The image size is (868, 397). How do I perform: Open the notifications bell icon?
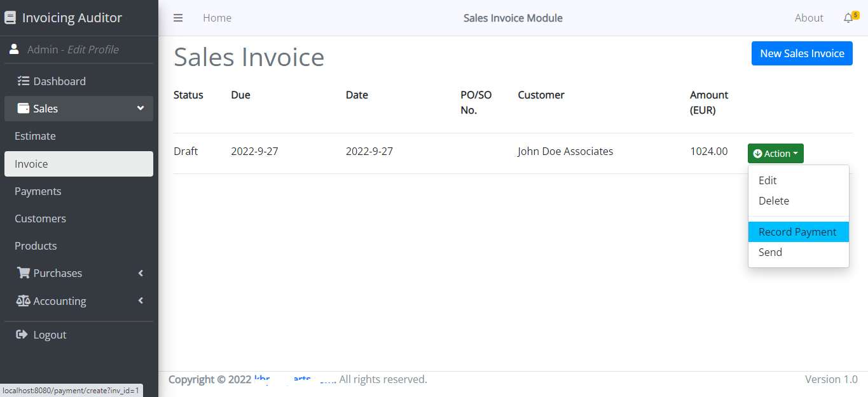(848, 18)
